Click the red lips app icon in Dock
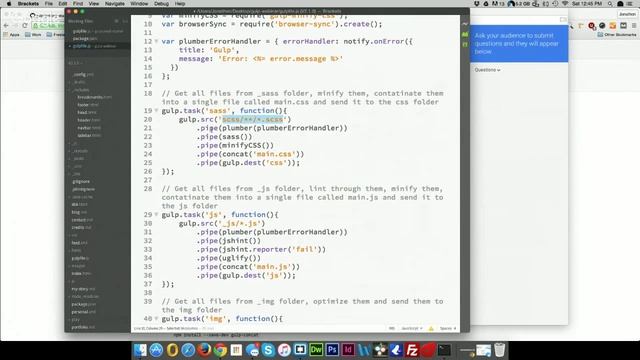The image size is (640, 360). pyautogui.click(x=428, y=350)
